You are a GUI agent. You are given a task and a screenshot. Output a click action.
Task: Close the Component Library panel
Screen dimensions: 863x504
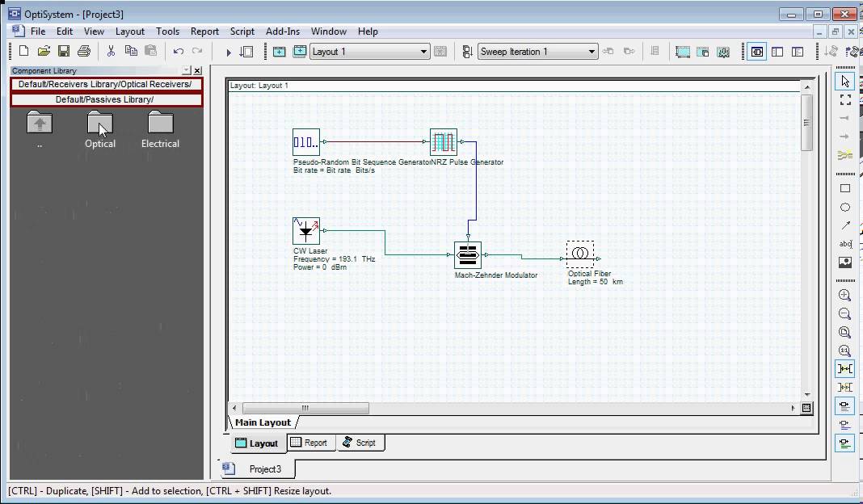coord(197,70)
